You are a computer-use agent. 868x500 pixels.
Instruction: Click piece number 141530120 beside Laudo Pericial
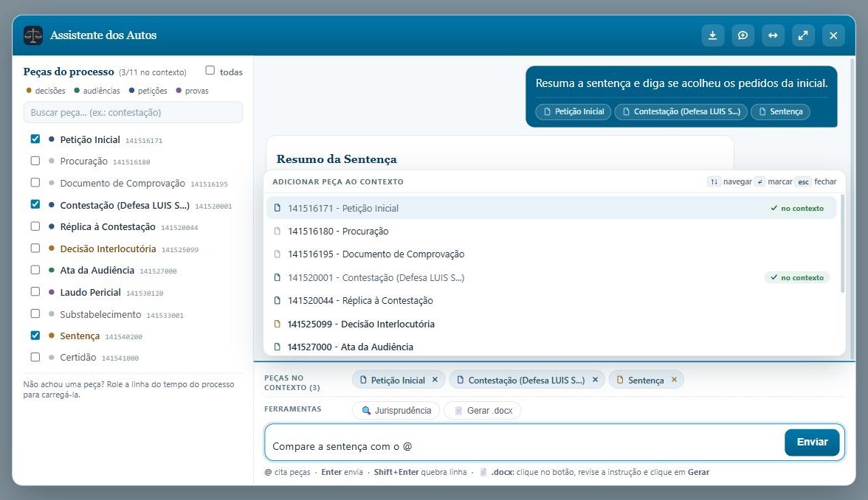tap(145, 294)
